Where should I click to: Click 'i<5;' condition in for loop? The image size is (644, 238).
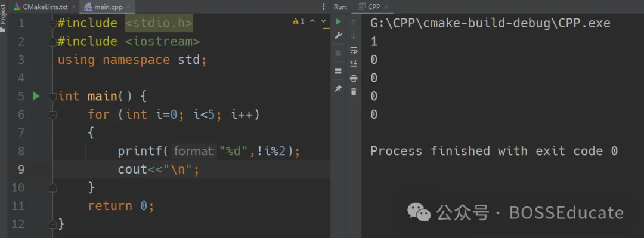(x=208, y=115)
